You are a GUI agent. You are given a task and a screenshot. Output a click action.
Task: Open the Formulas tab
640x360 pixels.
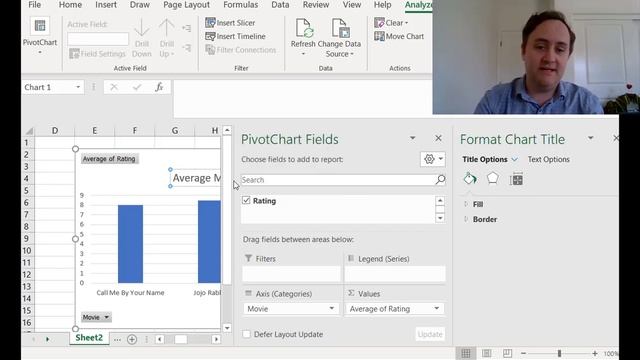pyautogui.click(x=240, y=5)
